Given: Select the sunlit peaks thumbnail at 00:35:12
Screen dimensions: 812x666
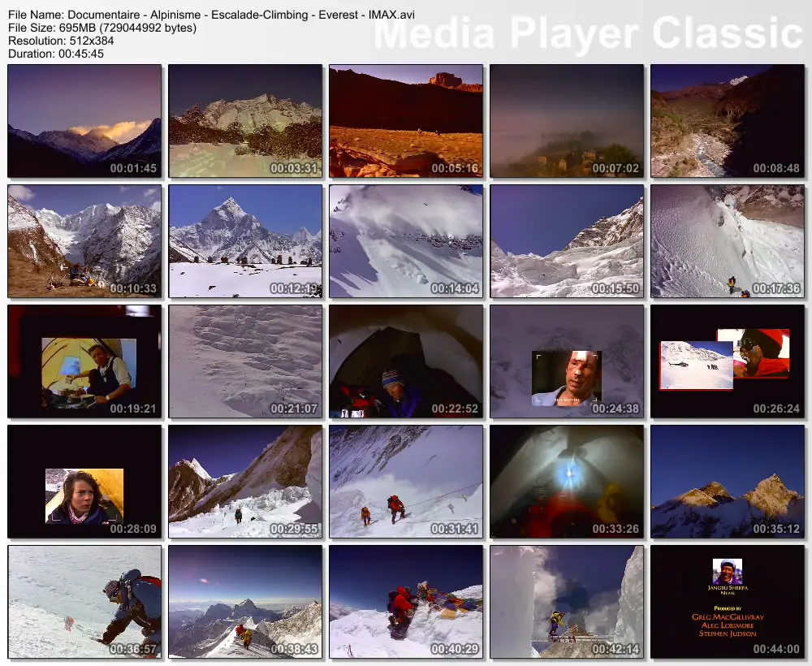Looking at the screenshot, I should [x=728, y=482].
